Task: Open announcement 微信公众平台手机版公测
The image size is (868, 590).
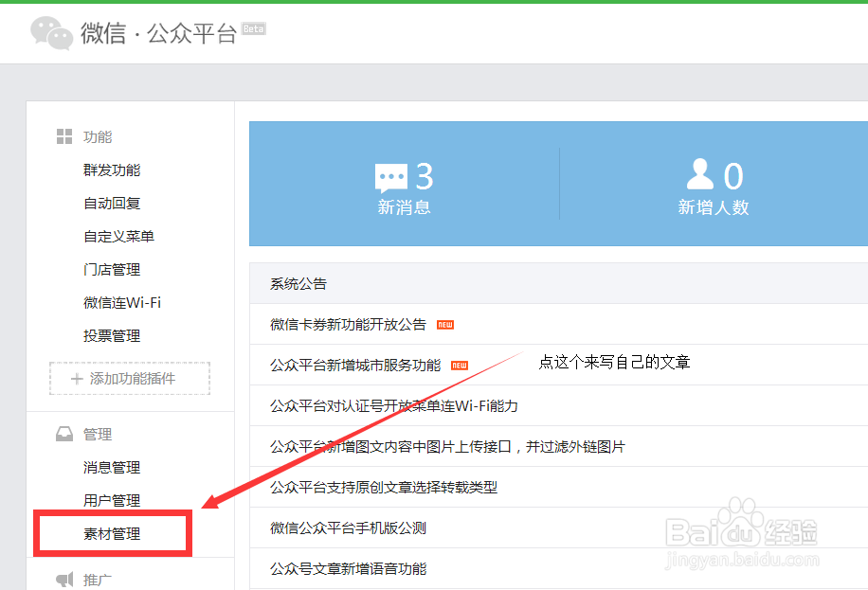Action: tap(348, 528)
